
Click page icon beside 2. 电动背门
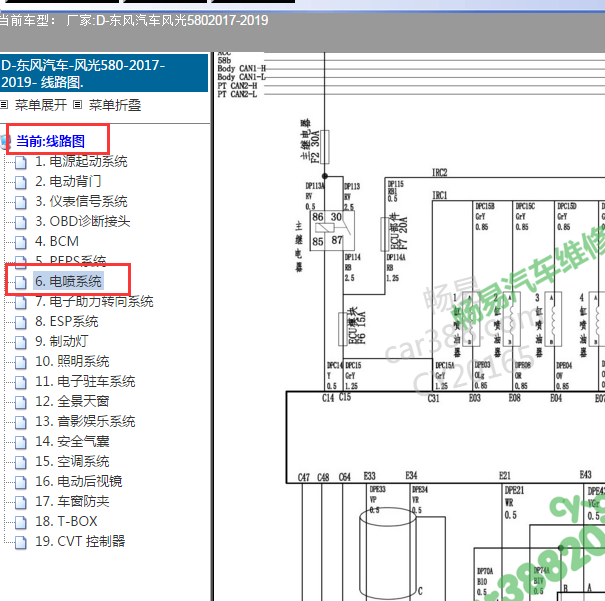pyautogui.click(x=21, y=182)
